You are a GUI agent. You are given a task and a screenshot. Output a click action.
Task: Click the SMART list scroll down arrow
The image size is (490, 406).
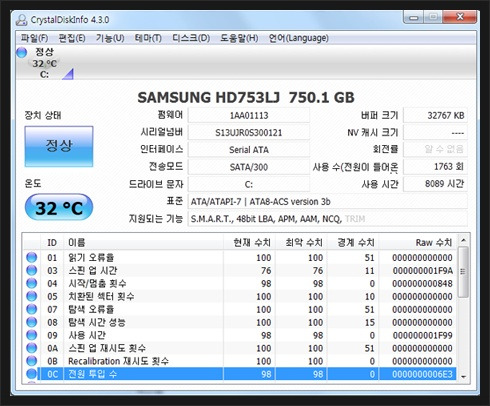463,376
